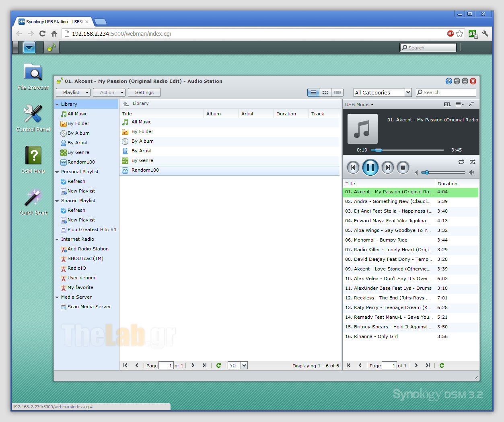Toggle shuffle mode
Screen dimensions: 504x422
click(472, 162)
